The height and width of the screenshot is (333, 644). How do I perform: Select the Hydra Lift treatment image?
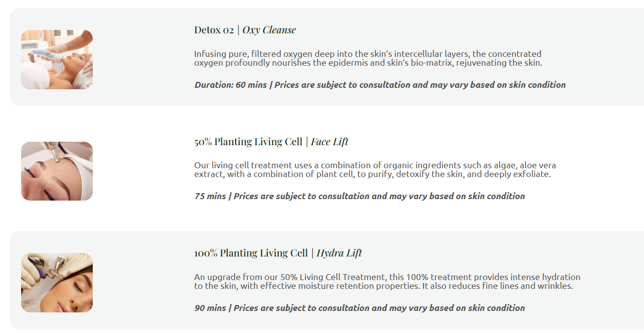tap(57, 282)
